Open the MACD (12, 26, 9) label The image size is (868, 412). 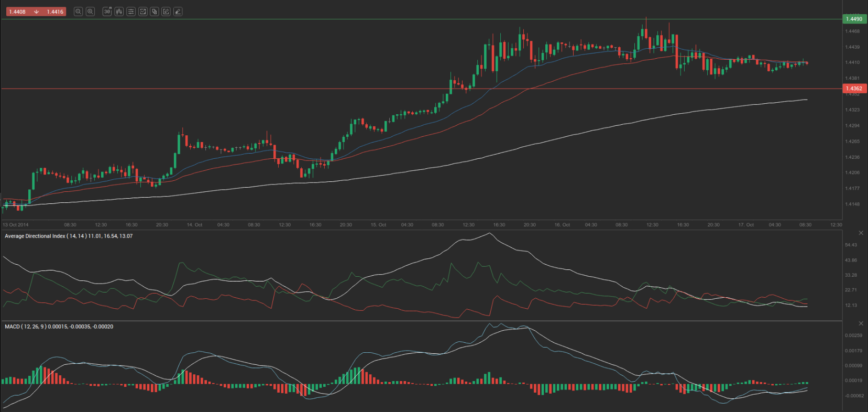59,327
